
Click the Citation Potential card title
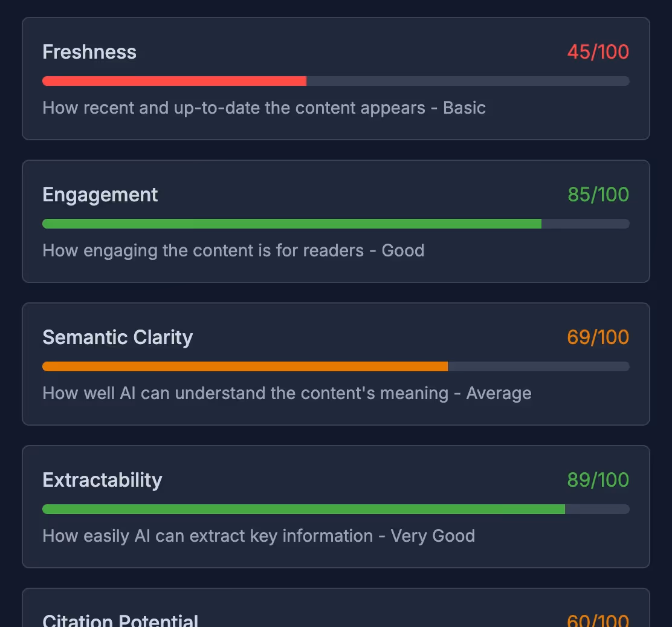point(120,620)
